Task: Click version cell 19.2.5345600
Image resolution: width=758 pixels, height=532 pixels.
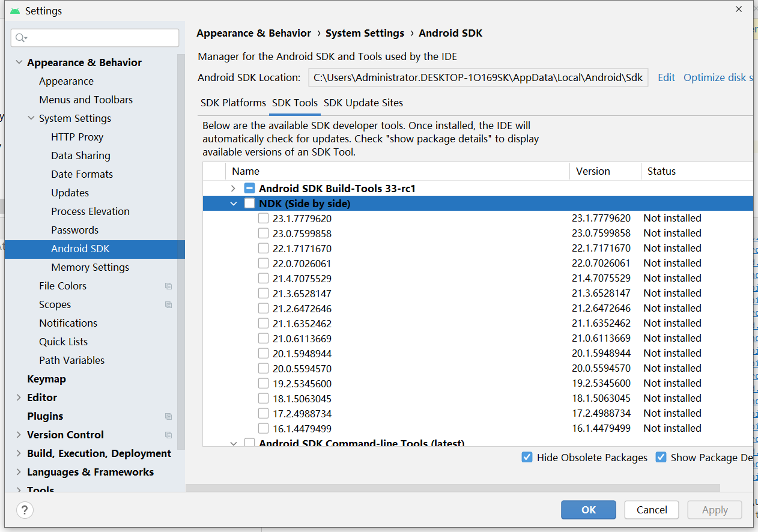Action: pos(601,383)
